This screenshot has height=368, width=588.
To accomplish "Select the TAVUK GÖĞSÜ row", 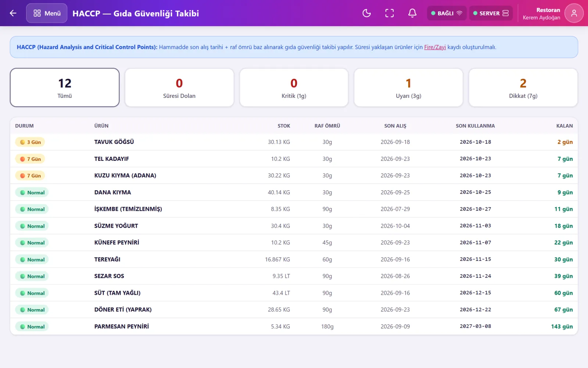I will [294, 142].
